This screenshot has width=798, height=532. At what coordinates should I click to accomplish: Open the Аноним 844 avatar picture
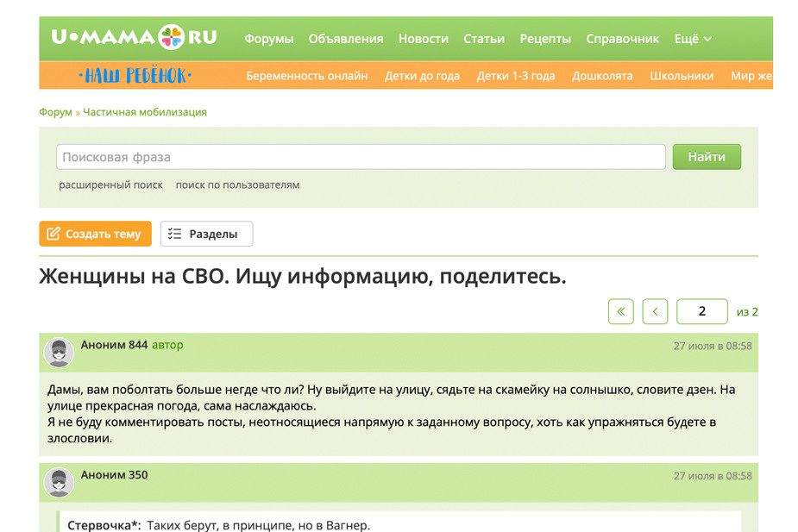59,352
